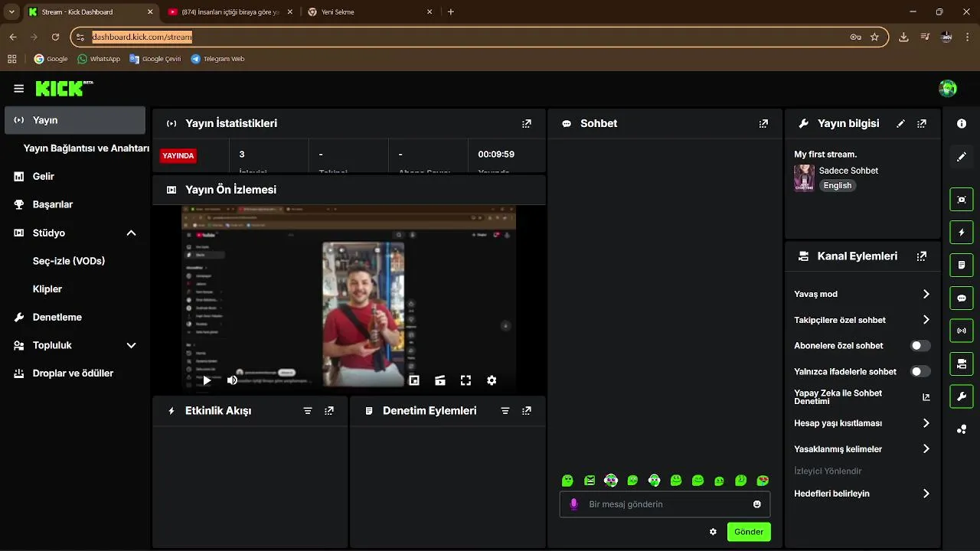Pop out the Sohbet chat panel
This screenshot has width=980, height=551.
(763, 124)
